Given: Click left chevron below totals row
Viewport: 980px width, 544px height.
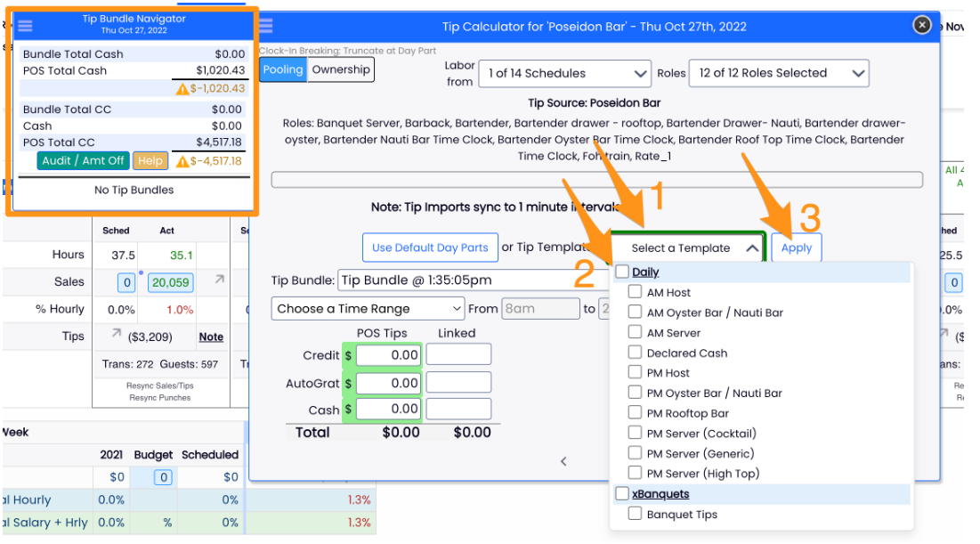Looking at the screenshot, I should click(x=563, y=461).
